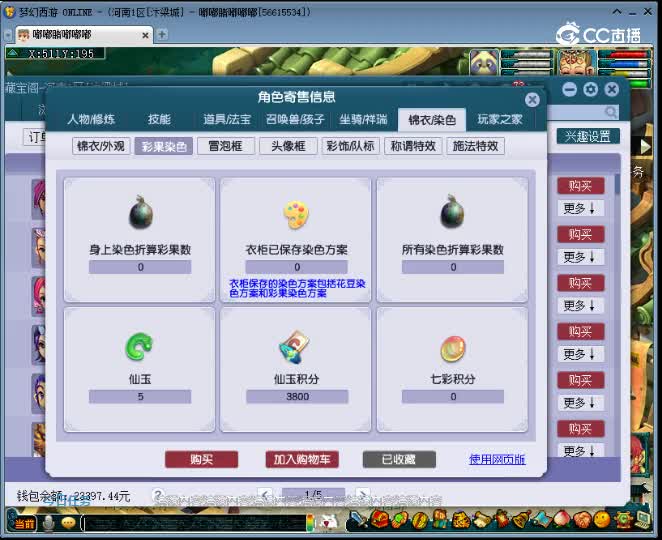Open the 使用网页版 link
Screen dimensions: 662x540
click(x=497, y=459)
